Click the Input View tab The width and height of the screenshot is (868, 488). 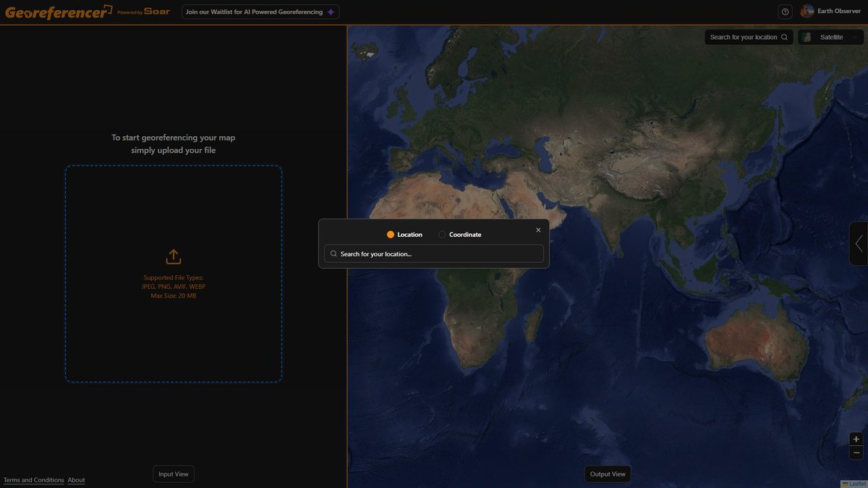pyautogui.click(x=173, y=474)
